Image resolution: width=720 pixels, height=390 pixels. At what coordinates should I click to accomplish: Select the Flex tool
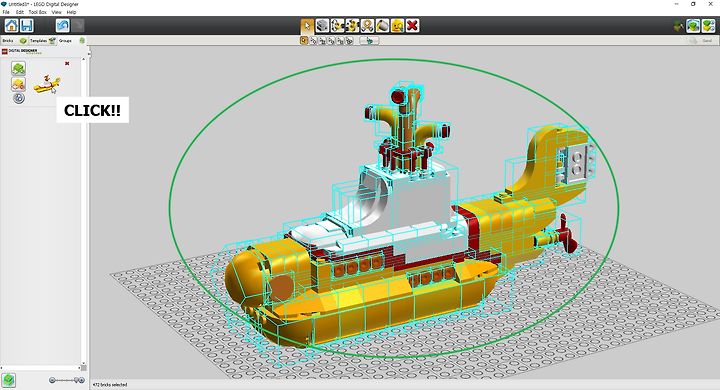(367, 26)
